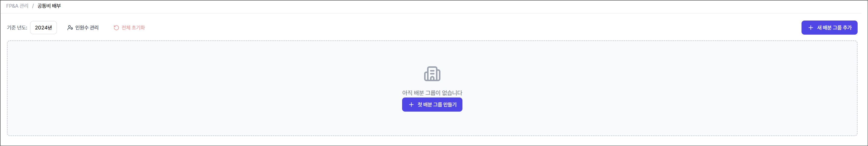Click the people icon beside 인원수 관리
This screenshot has height=146, width=868.
[x=70, y=28]
